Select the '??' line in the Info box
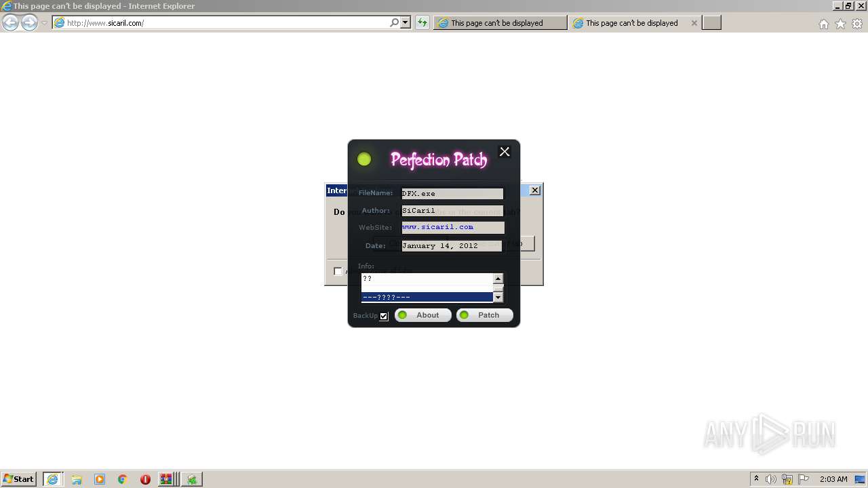This screenshot has height=488, width=868. 427,279
